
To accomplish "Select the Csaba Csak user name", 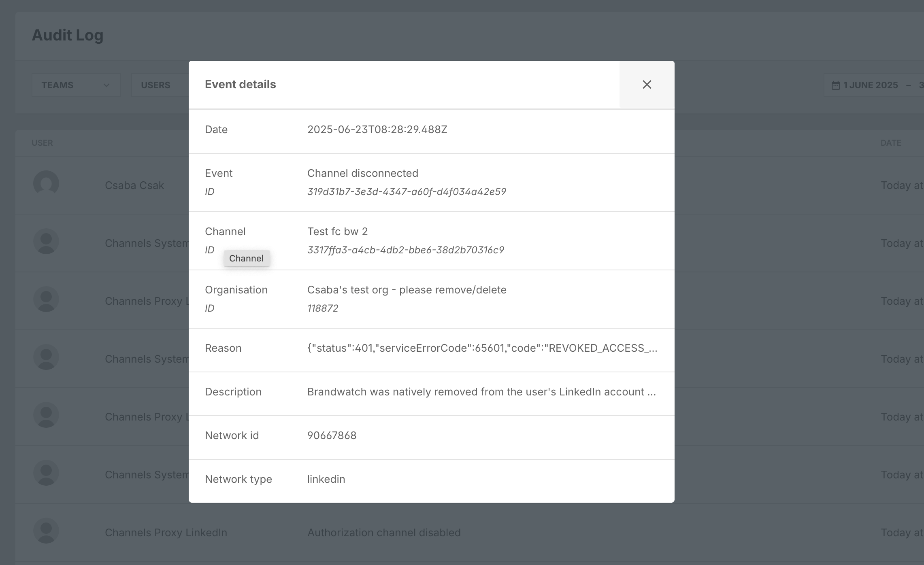I will (134, 185).
